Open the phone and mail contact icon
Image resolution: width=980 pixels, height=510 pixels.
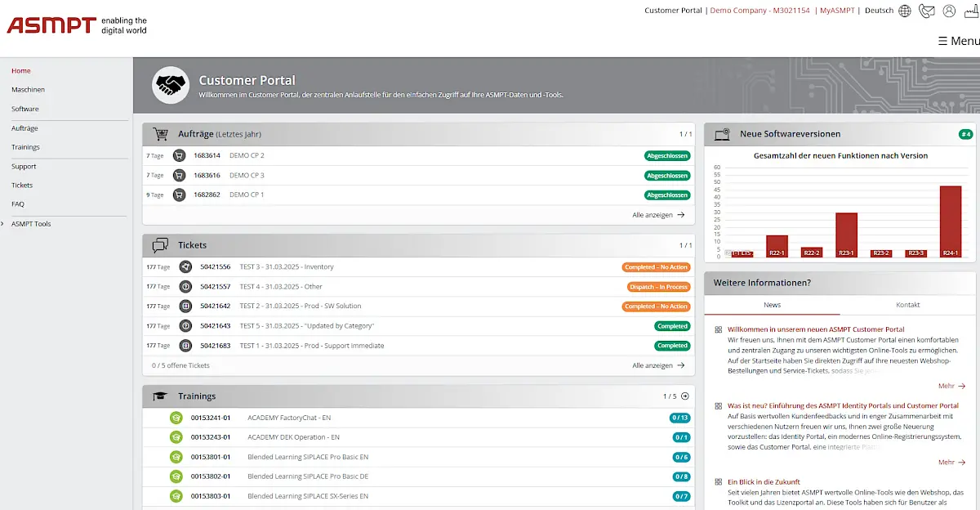[x=926, y=11]
